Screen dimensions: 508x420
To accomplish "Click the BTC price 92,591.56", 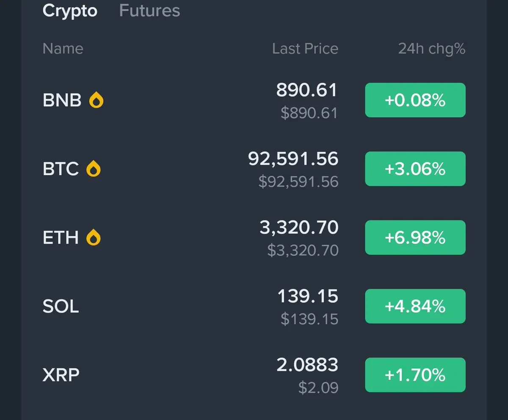I will (293, 159).
